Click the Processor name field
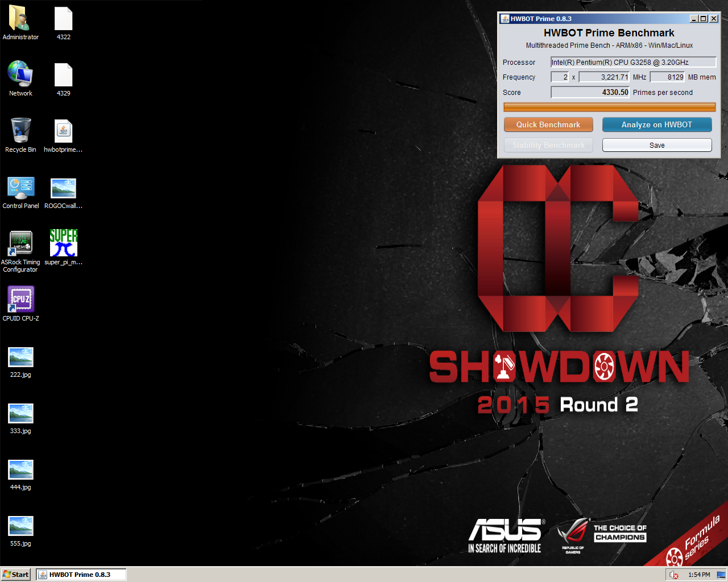Screen dimensions: 728x582 (633, 62)
